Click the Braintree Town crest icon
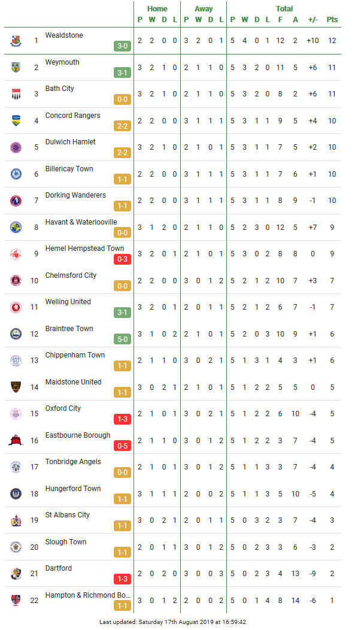The image size is (364, 630). 16,334
